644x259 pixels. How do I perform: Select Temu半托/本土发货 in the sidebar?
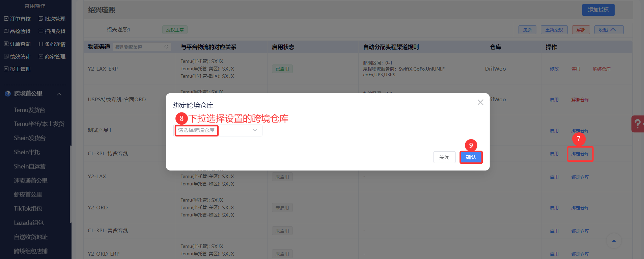click(39, 124)
